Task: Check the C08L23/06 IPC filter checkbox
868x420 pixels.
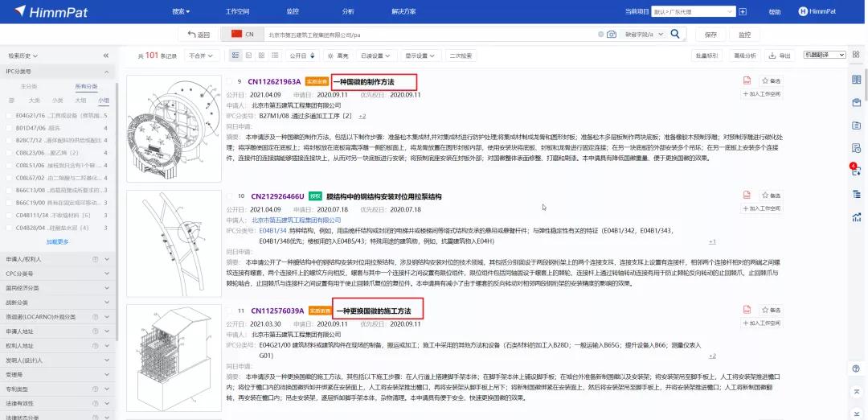Action: pos(10,153)
